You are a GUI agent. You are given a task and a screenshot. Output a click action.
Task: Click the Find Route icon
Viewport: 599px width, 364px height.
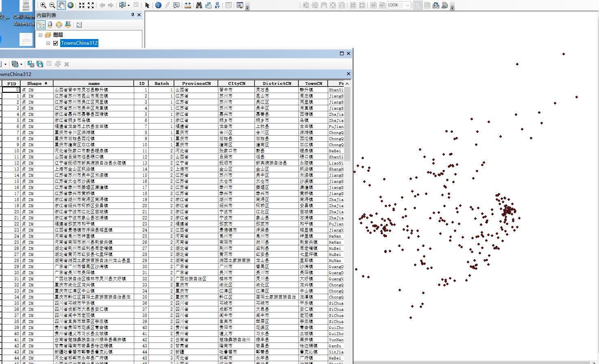[208, 5]
